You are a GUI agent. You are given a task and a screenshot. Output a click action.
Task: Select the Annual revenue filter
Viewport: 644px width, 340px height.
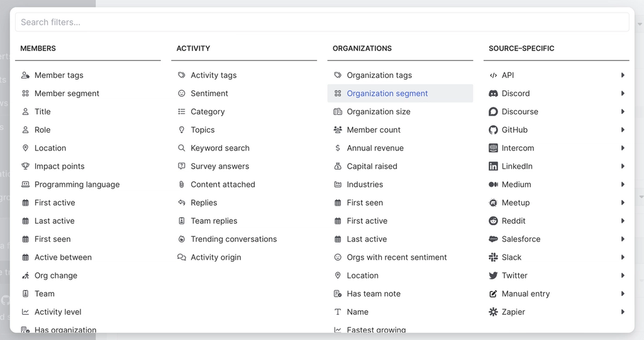(375, 148)
